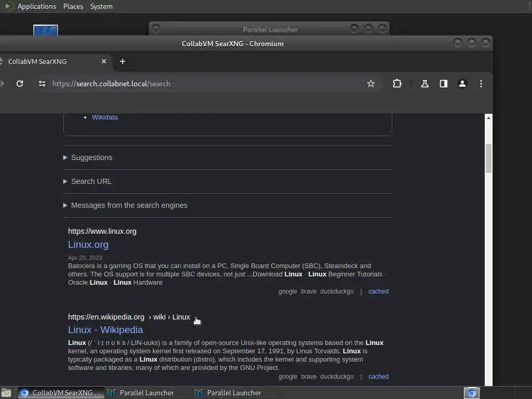Toggle the side panel icon

tap(444, 84)
